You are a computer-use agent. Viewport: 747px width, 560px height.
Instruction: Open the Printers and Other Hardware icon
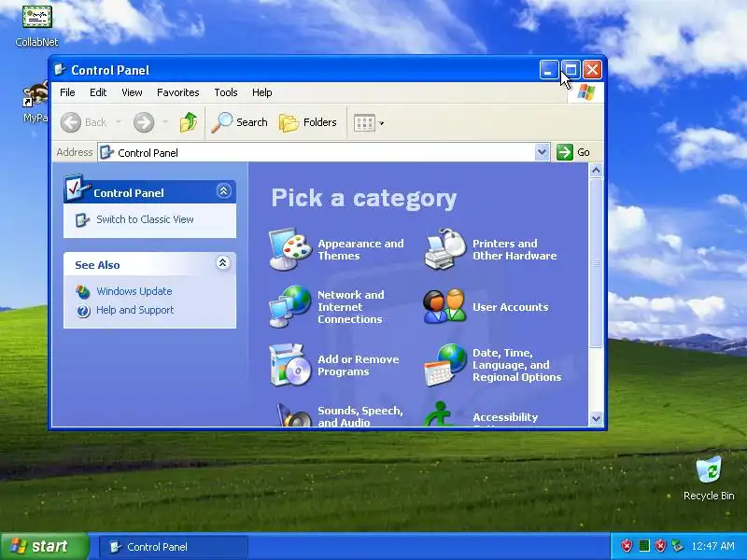(445, 249)
